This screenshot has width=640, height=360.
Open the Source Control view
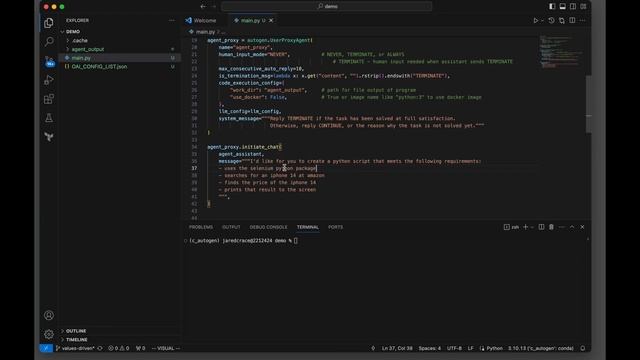[49, 61]
